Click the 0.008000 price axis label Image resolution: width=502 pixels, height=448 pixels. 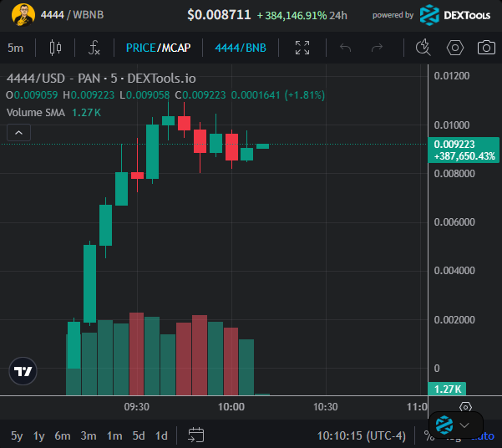pyautogui.click(x=454, y=174)
